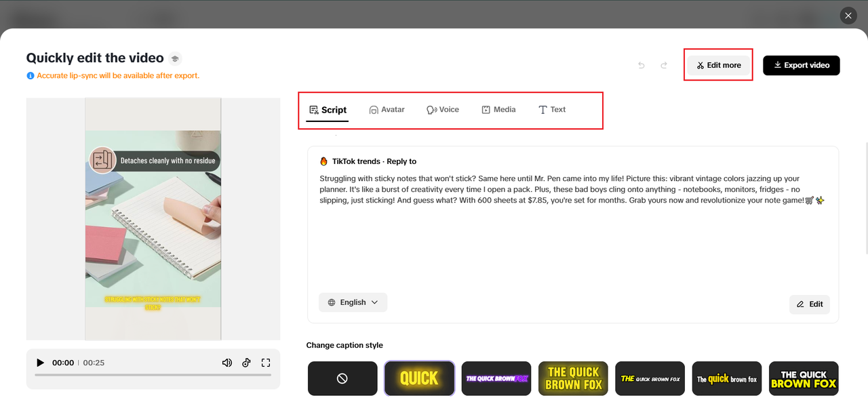Switch to the Avatar tab

[x=387, y=110]
